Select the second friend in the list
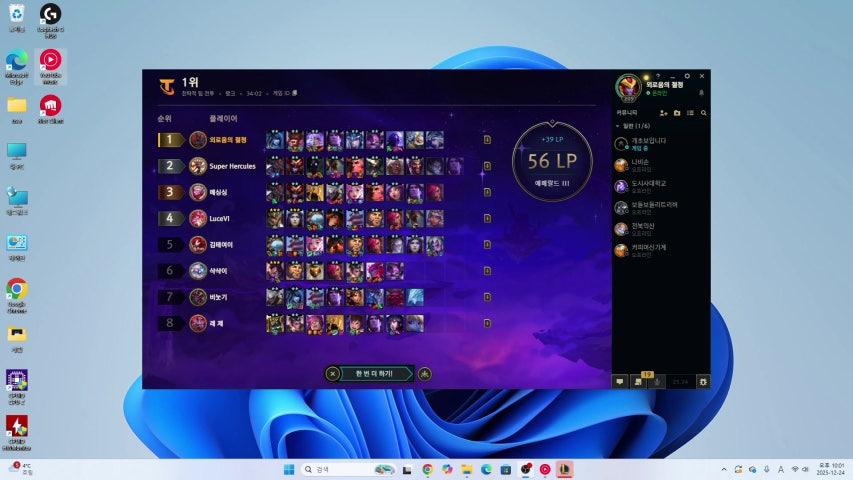The width and height of the screenshot is (853, 480). coord(662,165)
